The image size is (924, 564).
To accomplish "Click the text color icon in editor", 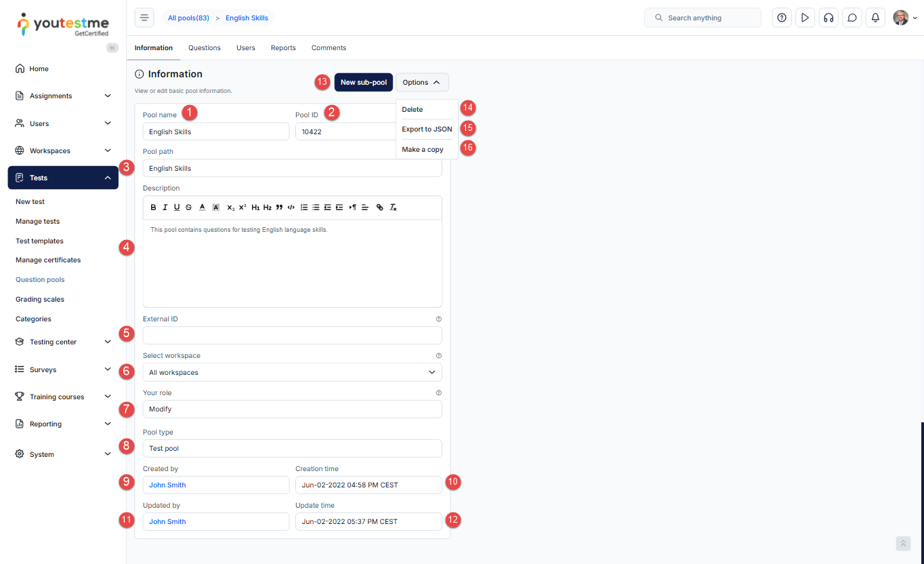I will point(202,207).
